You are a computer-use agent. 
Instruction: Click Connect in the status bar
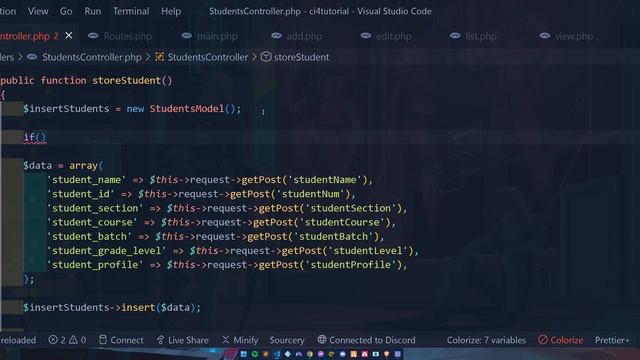click(x=121, y=340)
